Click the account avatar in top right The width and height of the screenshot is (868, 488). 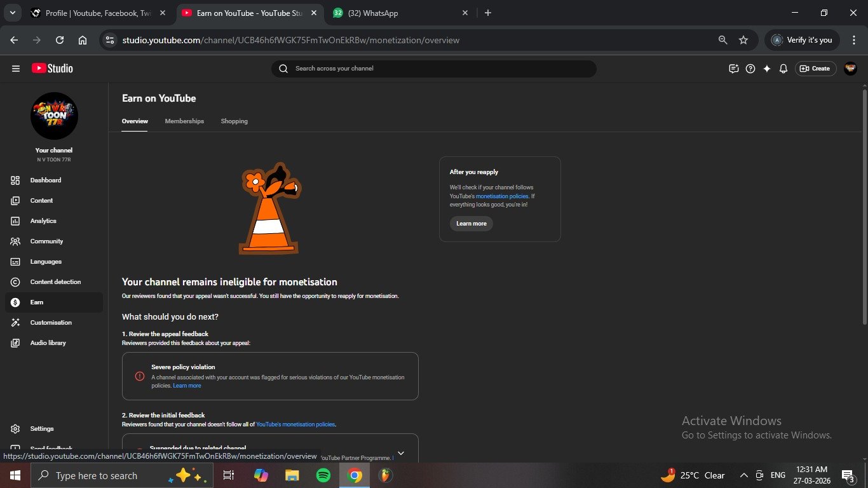coord(850,69)
